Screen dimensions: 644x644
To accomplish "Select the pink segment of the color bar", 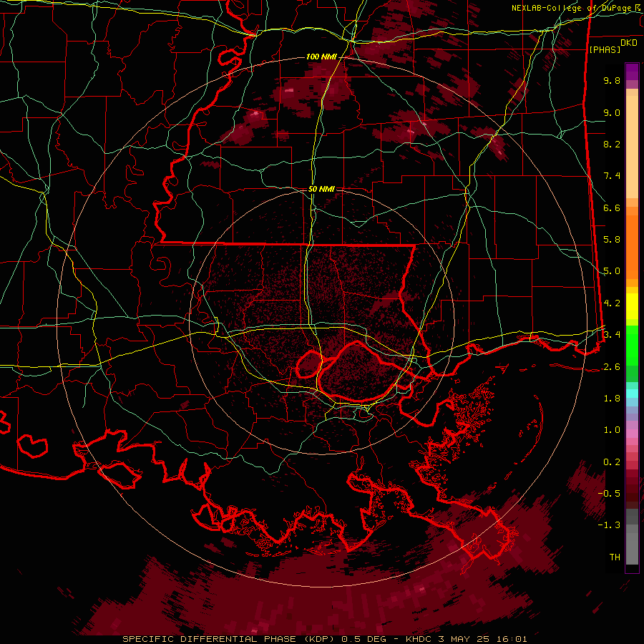I will pos(632,434).
